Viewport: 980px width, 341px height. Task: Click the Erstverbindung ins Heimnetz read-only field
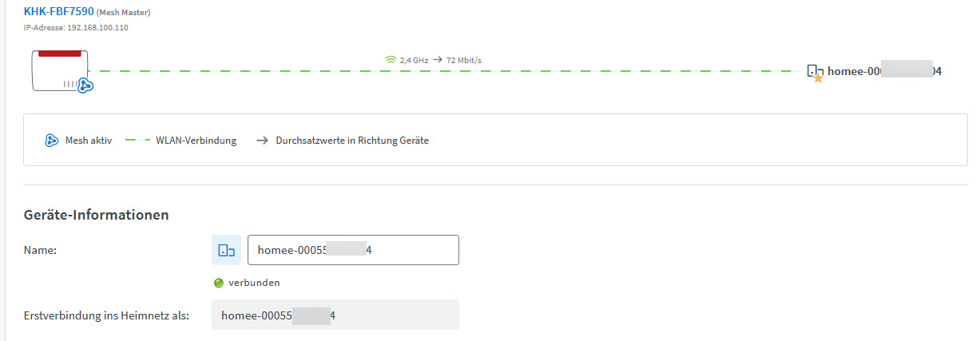335,315
